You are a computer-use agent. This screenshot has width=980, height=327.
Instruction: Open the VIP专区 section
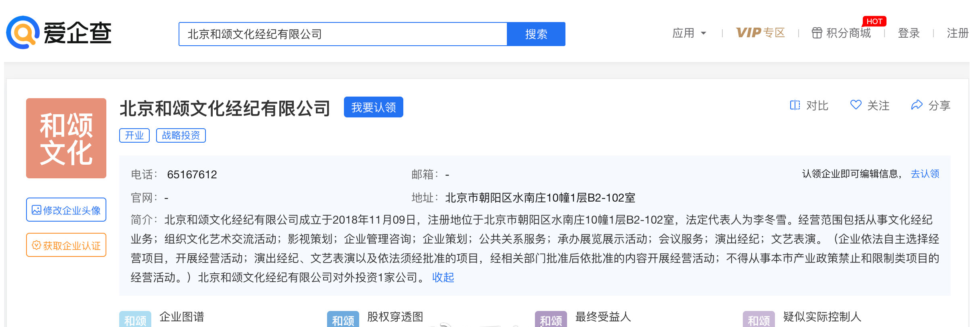pyautogui.click(x=760, y=33)
